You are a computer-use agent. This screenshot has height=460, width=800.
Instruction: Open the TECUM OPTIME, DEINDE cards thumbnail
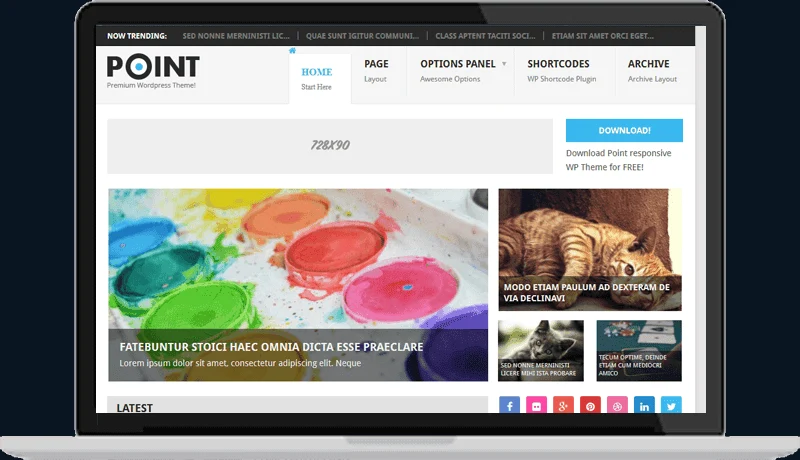pyautogui.click(x=639, y=350)
